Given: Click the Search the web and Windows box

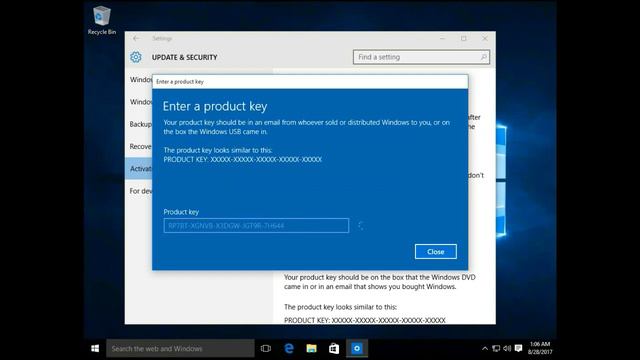Looking at the screenshot, I should (x=180, y=349).
